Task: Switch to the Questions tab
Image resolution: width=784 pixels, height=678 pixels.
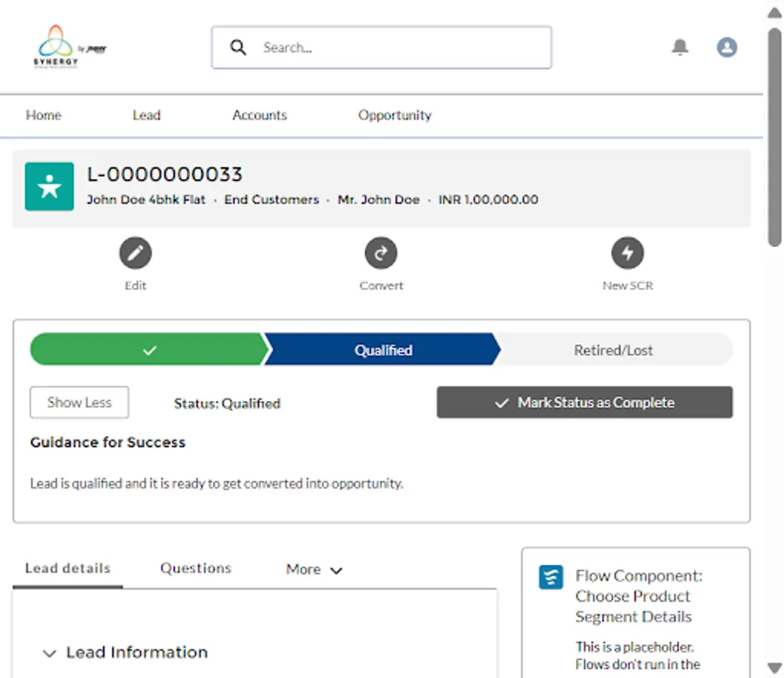Action: [195, 568]
